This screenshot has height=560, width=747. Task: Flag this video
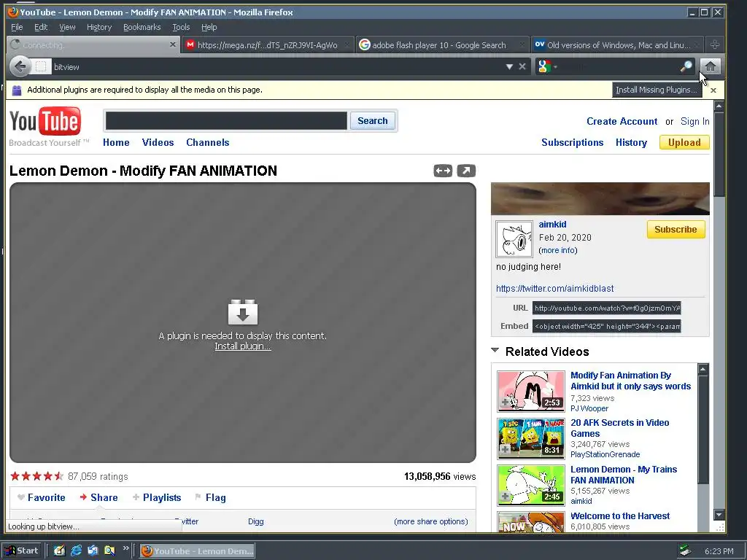(211, 497)
